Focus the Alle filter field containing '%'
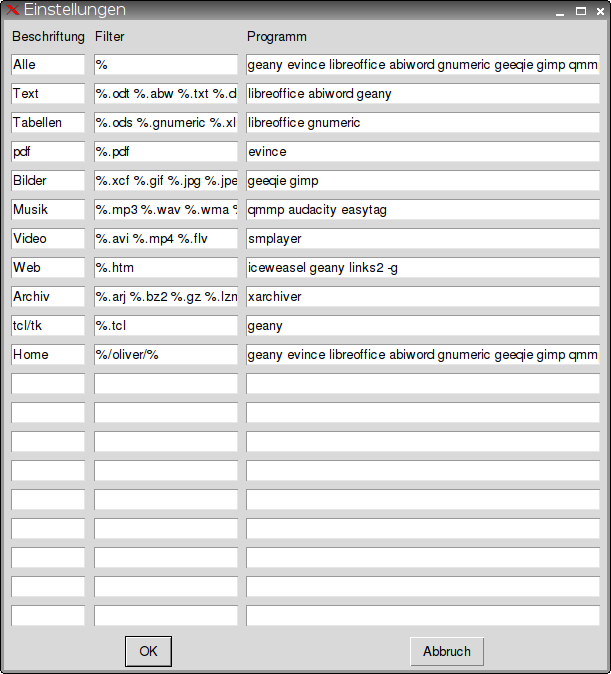The height and width of the screenshot is (674, 611). click(166, 64)
